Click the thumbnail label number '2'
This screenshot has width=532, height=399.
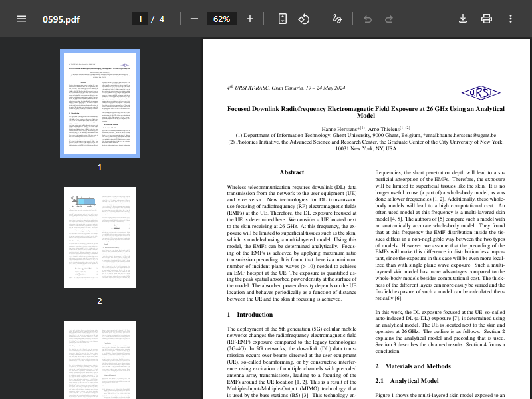coord(100,301)
